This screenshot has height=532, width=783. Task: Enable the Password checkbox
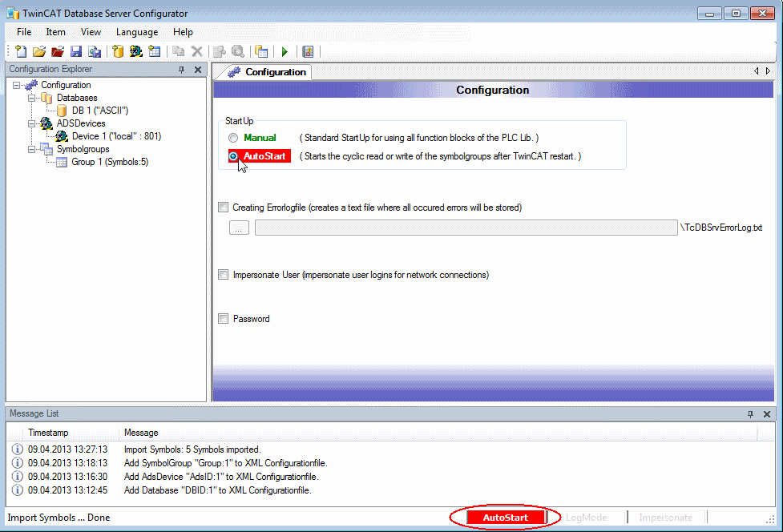224,318
